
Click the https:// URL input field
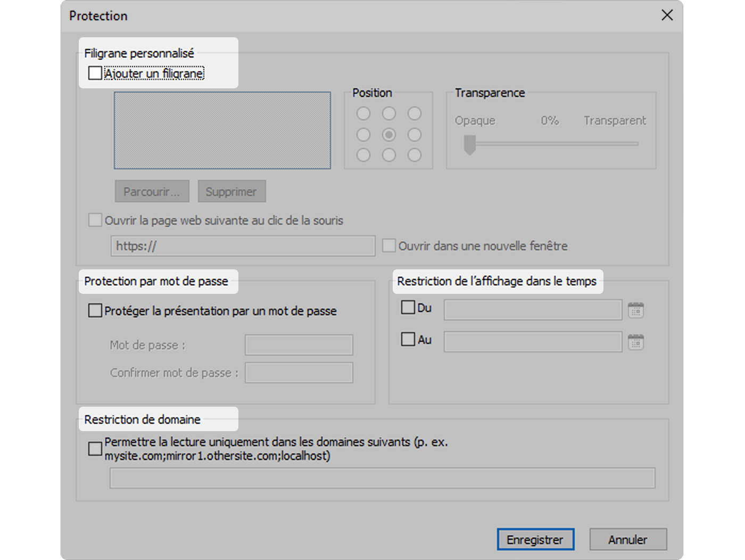pyautogui.click(x=243, y=246)
